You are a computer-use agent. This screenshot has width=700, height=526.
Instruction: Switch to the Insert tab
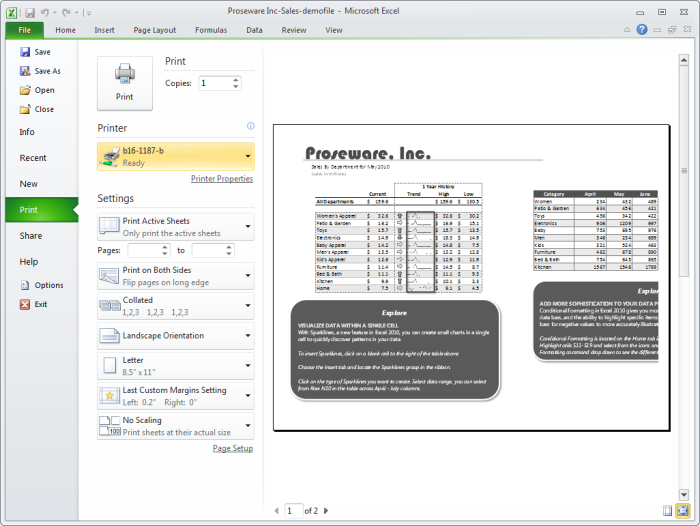104,30
